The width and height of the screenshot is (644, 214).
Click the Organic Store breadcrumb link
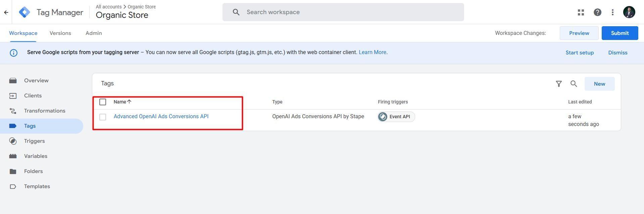pyautogui.click(x=142, y=7)
